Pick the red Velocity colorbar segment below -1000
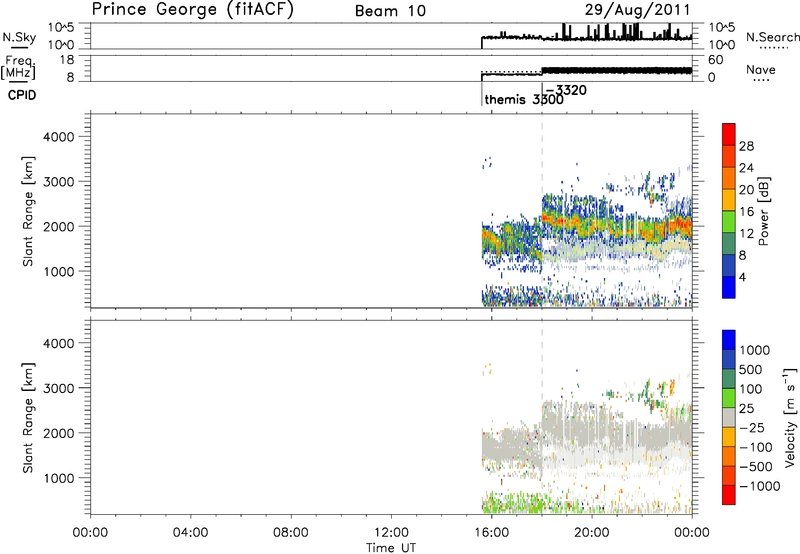Image resolution: width=800 pixels, height=554 pixels. click(729, 495)
